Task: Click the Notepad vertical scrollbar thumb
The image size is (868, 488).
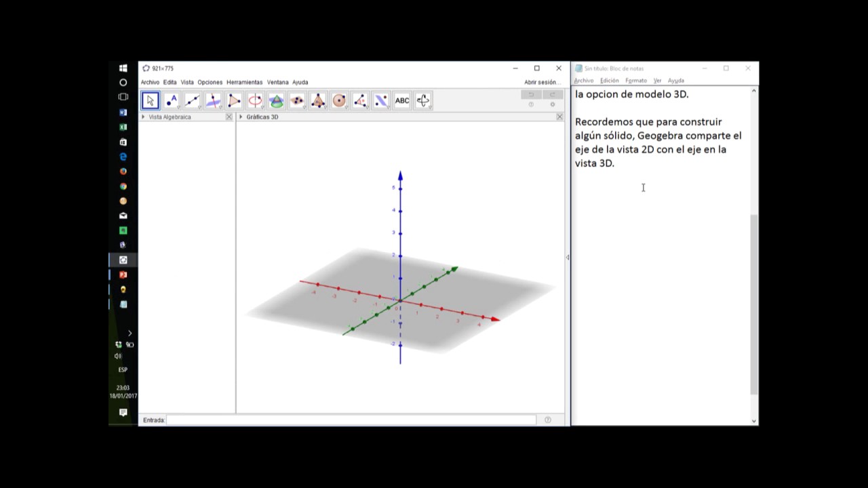Action: pos(754,304)
